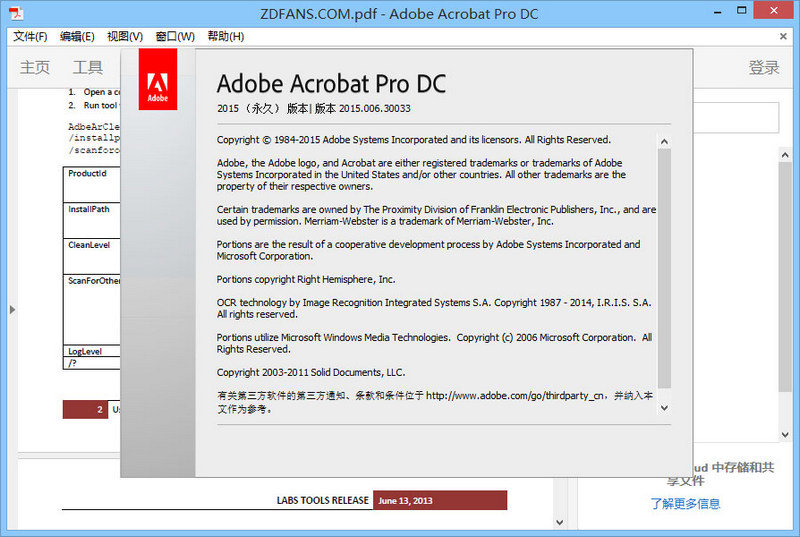Switch to the 工具 tab
Image resolution: width=800 pixels, height=537 pixels.
tap(88, 68)
